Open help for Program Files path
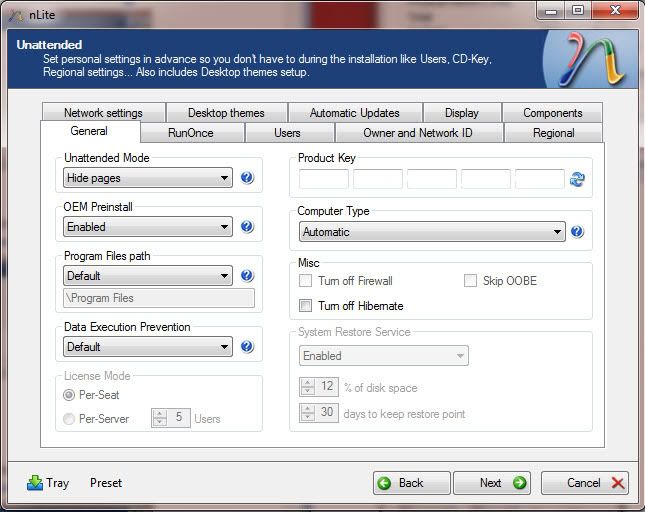The height and width of the screenshot is (512, 645). pyautogui.click(x=247, y=276)
